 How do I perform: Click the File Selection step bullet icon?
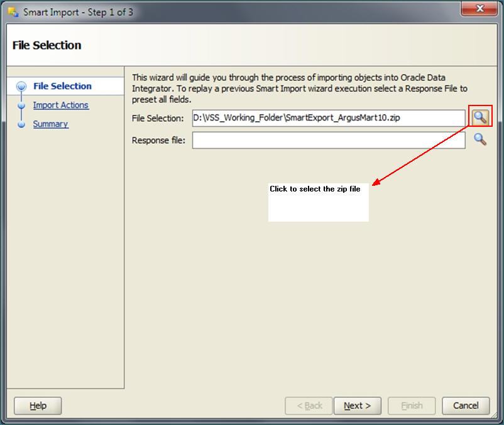click(21, 86)
